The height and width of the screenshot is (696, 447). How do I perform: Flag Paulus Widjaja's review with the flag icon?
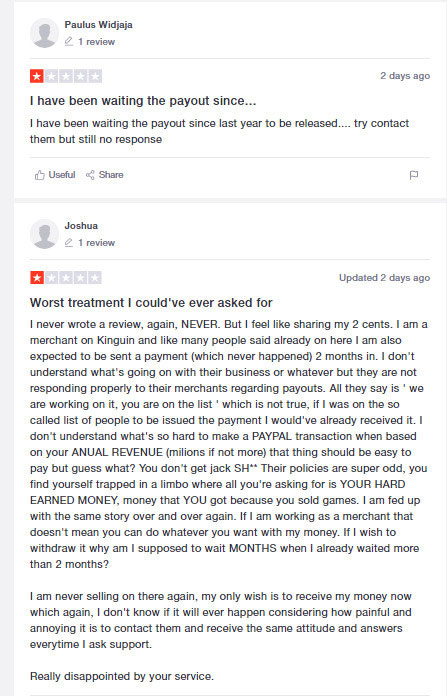click(414, 175)
